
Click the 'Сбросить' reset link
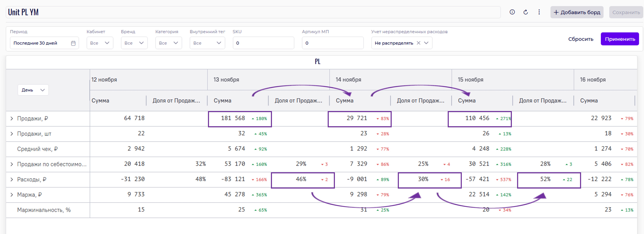tap(580, 39)
